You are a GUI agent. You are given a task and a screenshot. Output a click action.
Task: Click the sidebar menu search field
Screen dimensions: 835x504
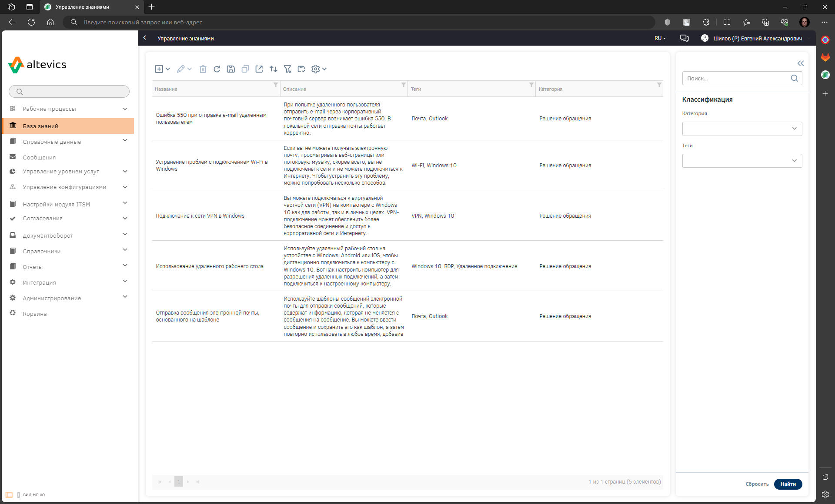pos(69,92)
